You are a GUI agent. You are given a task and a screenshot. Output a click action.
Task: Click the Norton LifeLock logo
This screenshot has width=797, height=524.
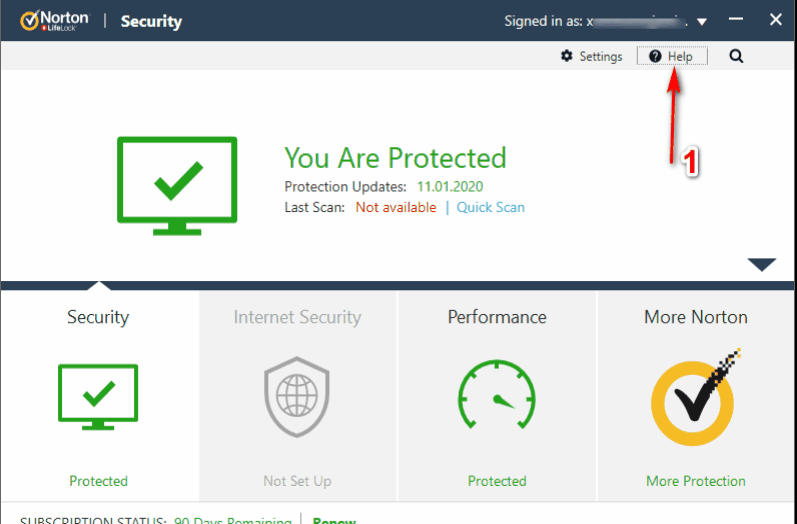(x=54, y=21)
